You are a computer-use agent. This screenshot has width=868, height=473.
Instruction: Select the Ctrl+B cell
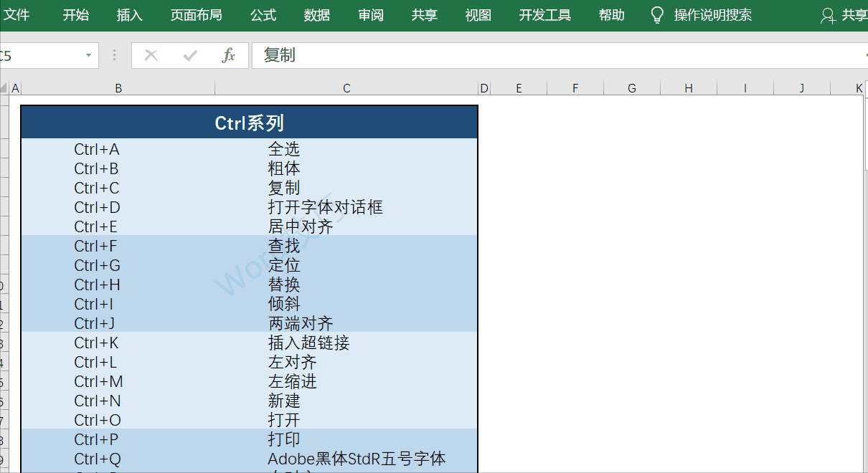pyautogui.click(x=118, y=168)
